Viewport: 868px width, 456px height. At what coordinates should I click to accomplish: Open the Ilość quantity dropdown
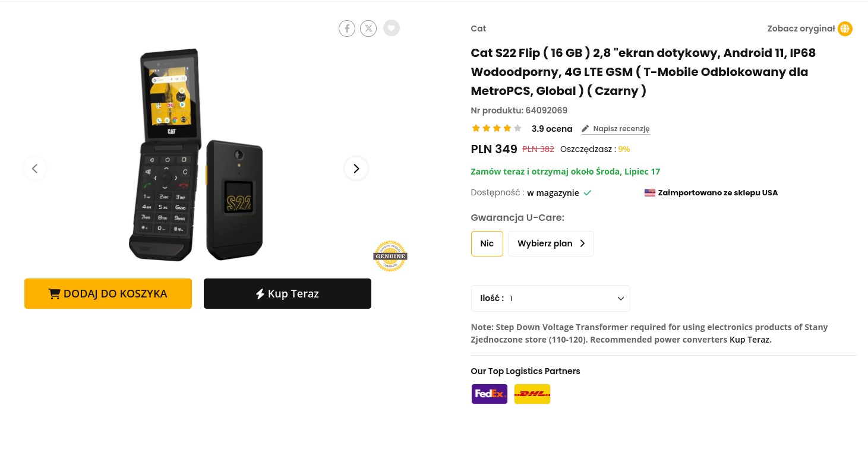(x=550, y=298)
